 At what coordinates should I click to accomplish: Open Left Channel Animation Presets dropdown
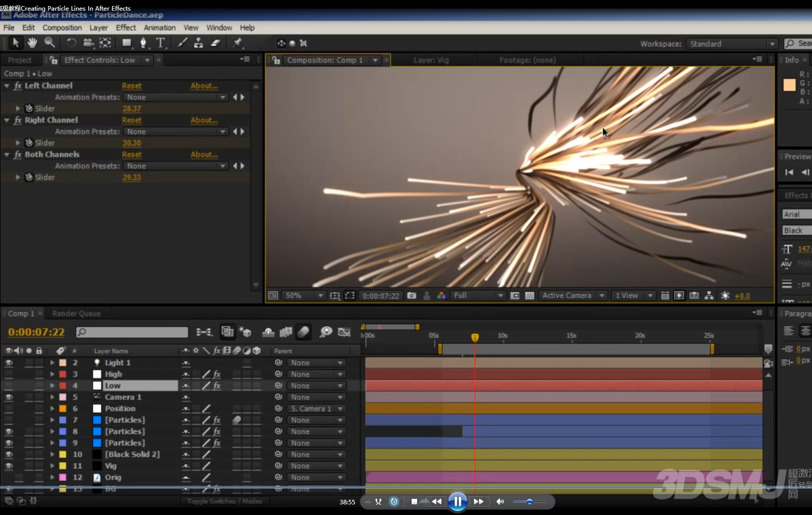pyautogui.click(x=175, y=97)
